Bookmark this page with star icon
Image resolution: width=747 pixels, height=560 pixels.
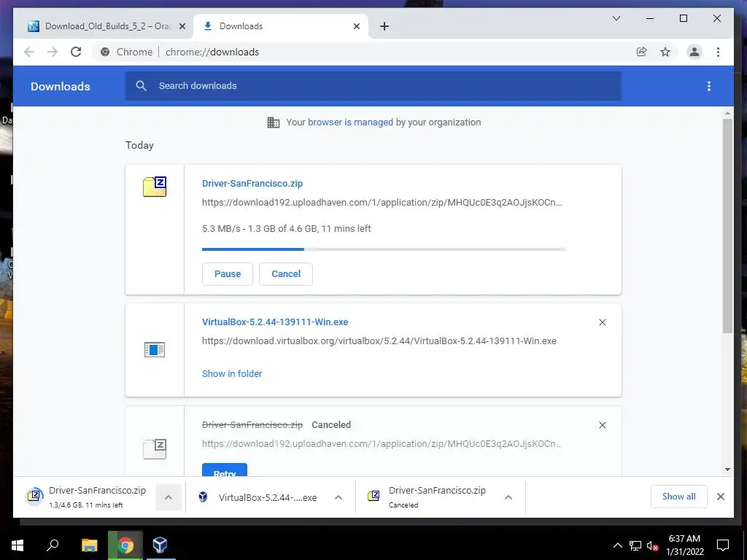click(665, 52)
